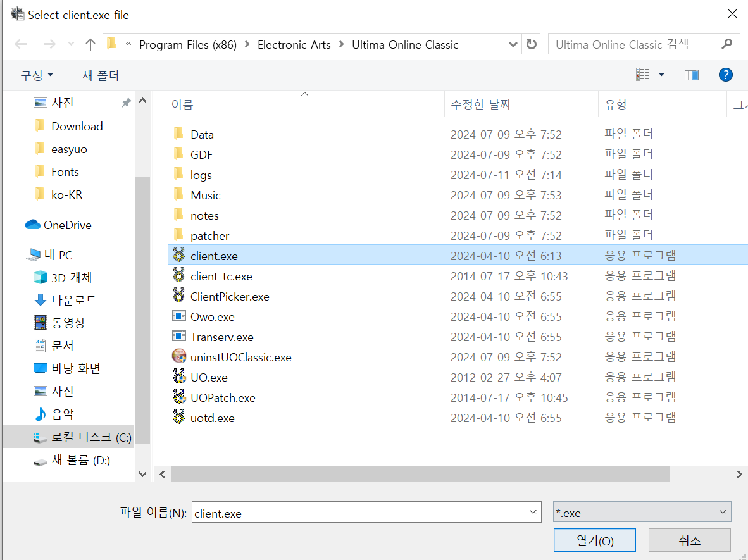Click the 열기(O) button
748x560 pixels.
594,540
